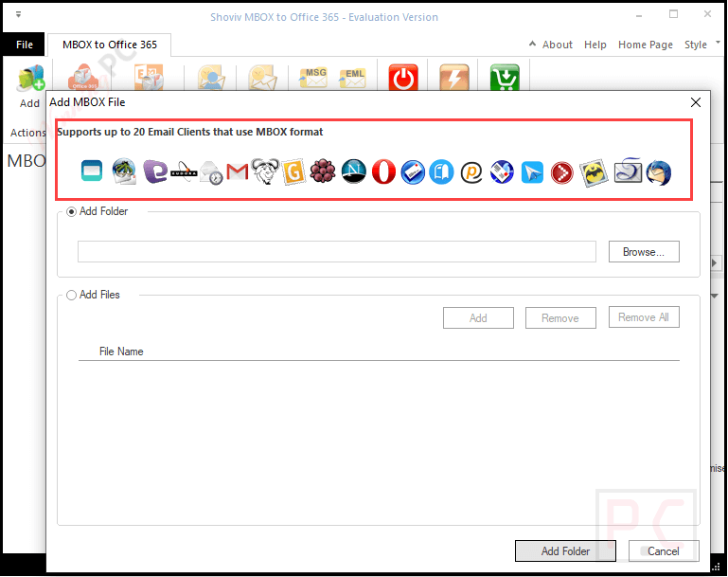The image size is (728, 577).
Task: Select the Add Files radio option
Action: click(71, 296)
